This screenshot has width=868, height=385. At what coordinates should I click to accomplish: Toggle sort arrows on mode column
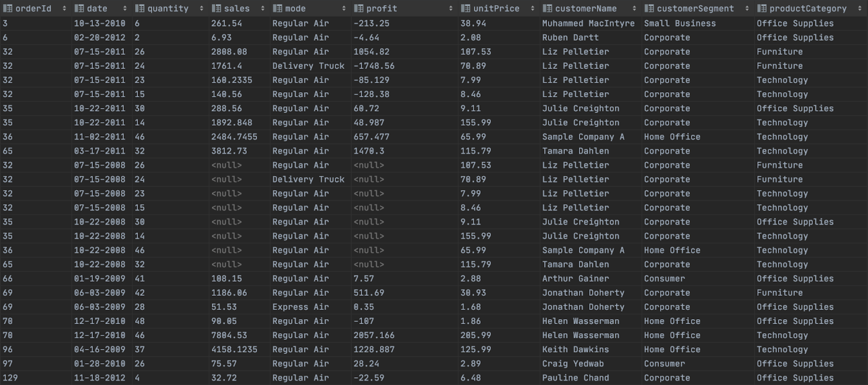tap(344, 9)
